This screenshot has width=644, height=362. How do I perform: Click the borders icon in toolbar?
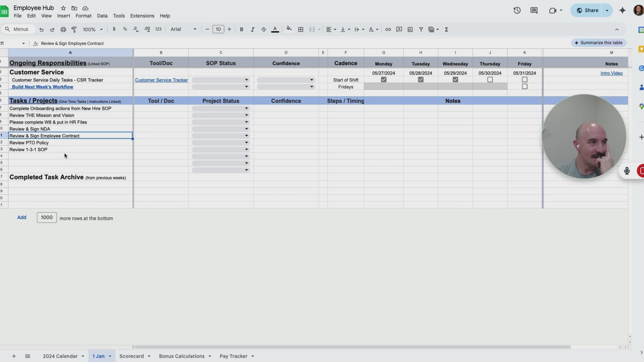(x=301, y=29)
